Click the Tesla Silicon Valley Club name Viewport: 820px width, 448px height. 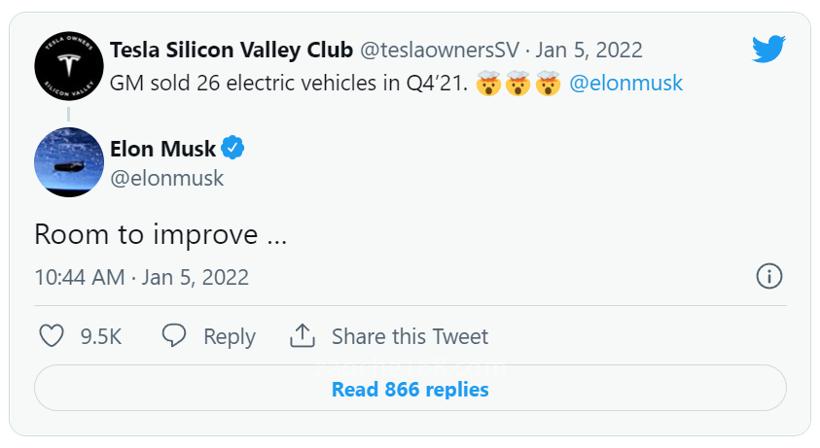(x=230, y=50)
